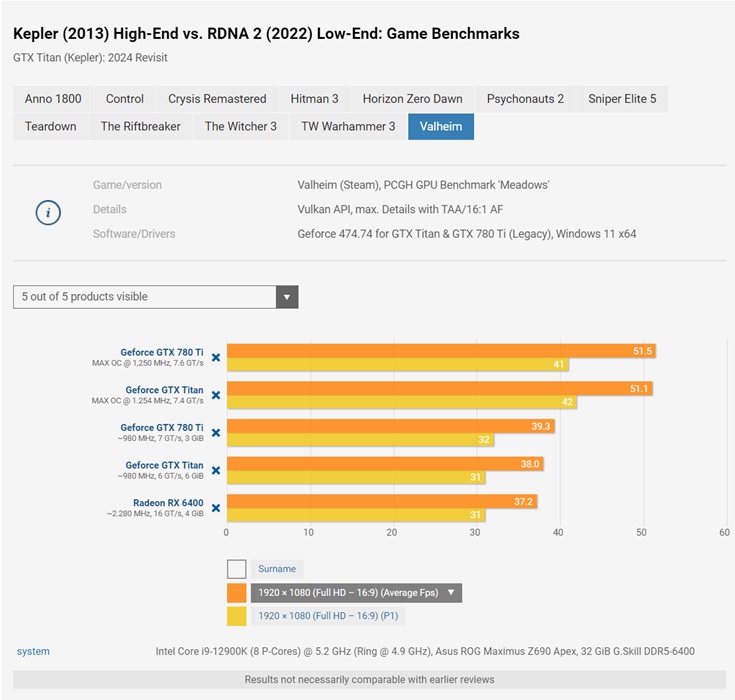Viewport: 735px width, 700px height.
Task: Click the orange 37.2 fps bar
Action: [382, 501]
